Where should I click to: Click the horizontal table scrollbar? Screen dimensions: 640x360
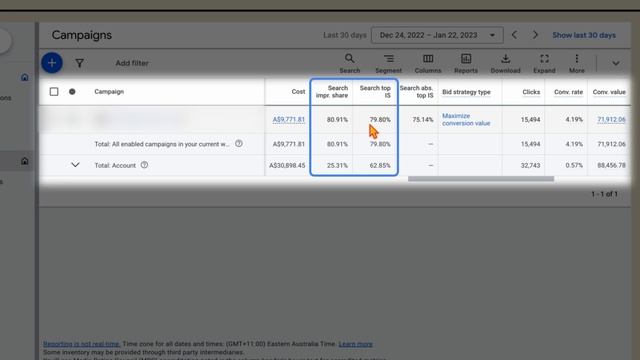pos(481,179)
